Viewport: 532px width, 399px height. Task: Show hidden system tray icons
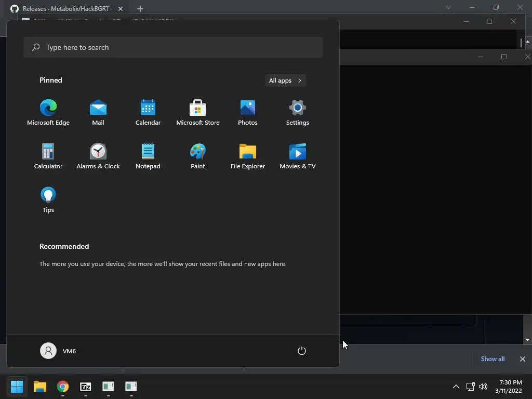[456, 387]
